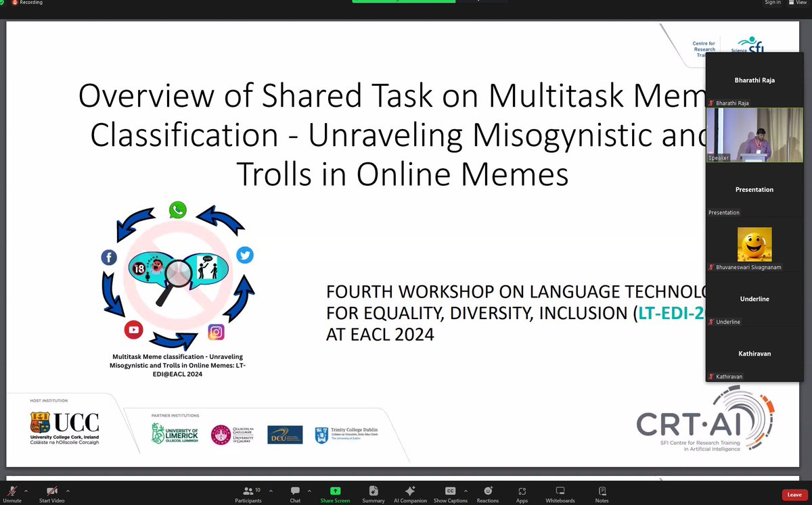Viewport: 812px width, 505px height.
Task: Open the Chat panel
Action: pyautogui.click(x=295, y=494)
